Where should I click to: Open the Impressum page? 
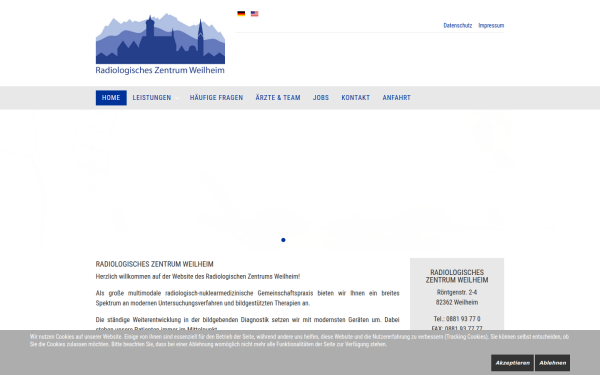pos(491,26)
